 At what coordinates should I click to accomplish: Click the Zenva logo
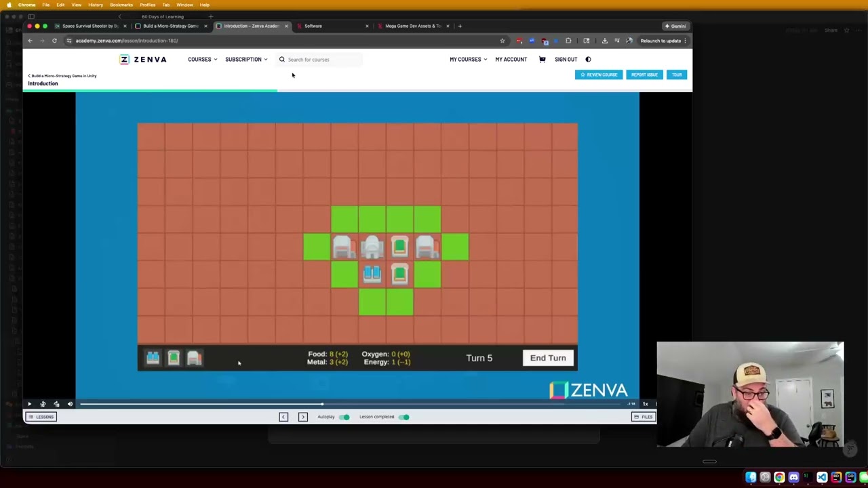pos(143,60)
